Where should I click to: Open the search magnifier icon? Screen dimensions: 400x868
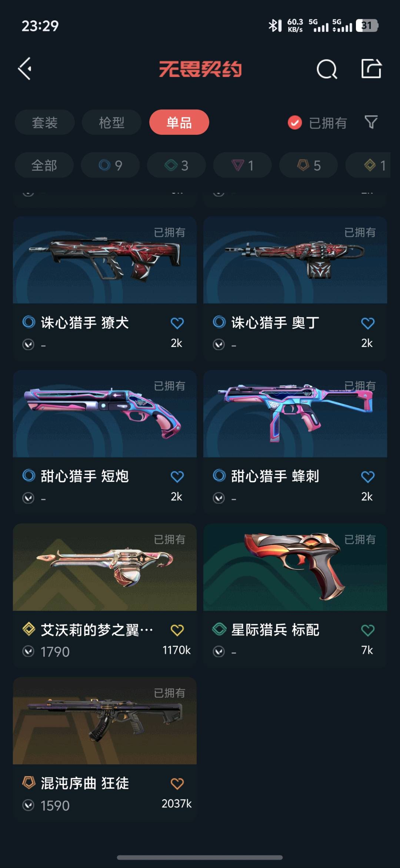tap(327, 69)
